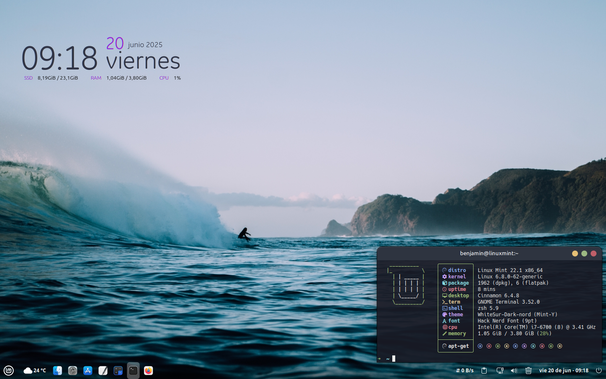Click 'Linux 6.8.0-62-generic' text
This screenshot has width=606, height=379.
point(510,277)
